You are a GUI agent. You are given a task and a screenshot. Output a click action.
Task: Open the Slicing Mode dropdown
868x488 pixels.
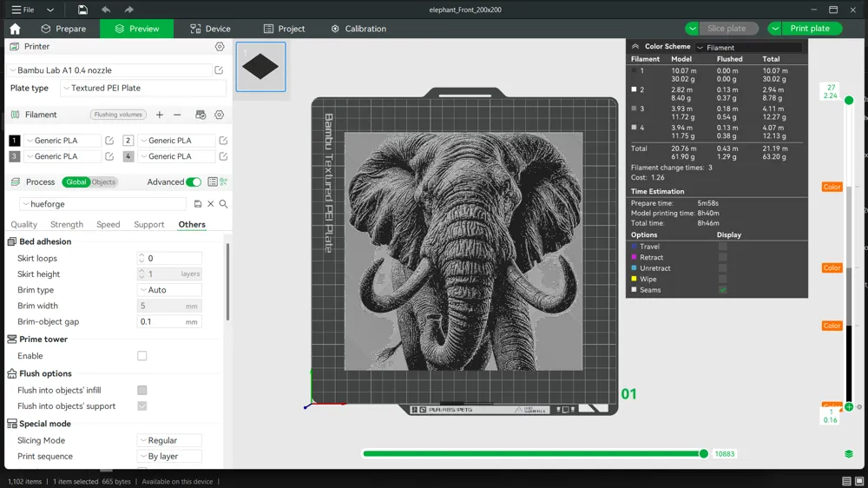click(169, 440)
